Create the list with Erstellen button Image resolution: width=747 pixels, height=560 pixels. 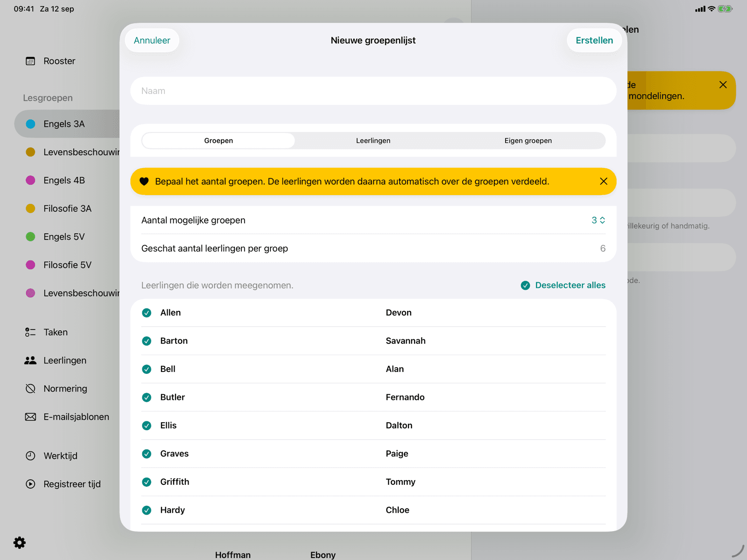[594, 41]
